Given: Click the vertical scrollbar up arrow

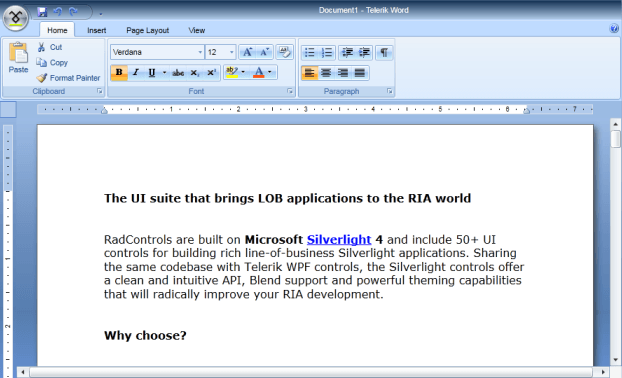Looking at the screenshot, I should [615, 124].
